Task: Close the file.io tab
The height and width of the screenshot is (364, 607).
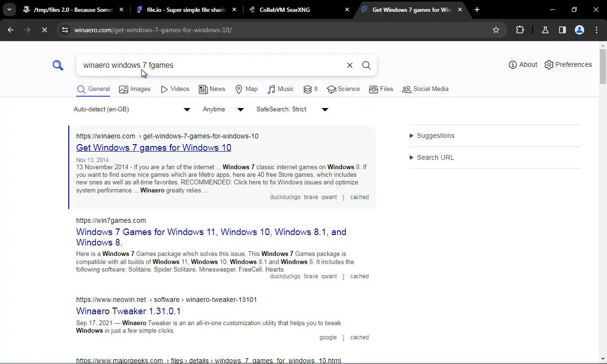Action: click(x=234, y=9)
